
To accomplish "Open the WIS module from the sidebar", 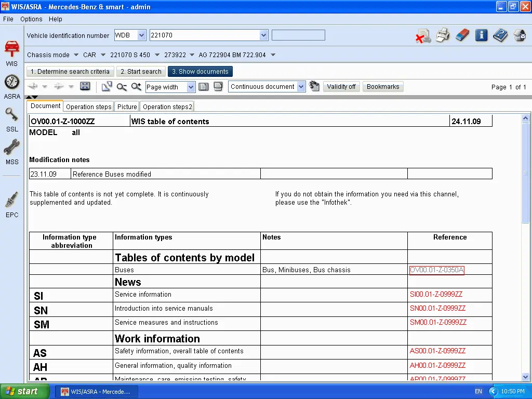I will tap(12, 54).
